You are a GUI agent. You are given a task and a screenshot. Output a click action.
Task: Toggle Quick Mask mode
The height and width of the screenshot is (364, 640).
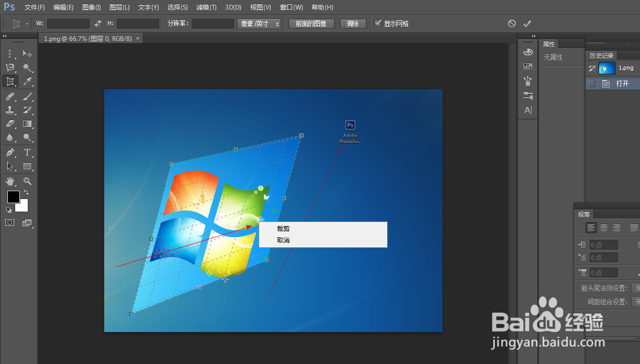pyautogui.click(x=10, y=223)
